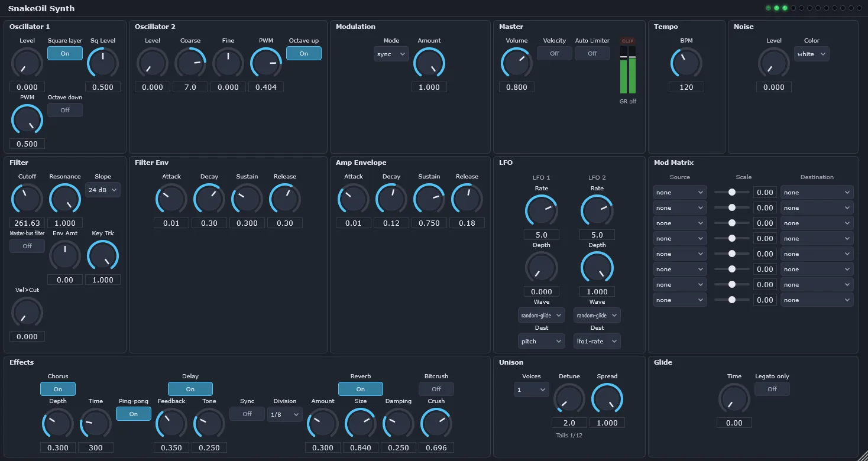Click the Sq Level knob

pyautogui.click(x=103, y=63)
